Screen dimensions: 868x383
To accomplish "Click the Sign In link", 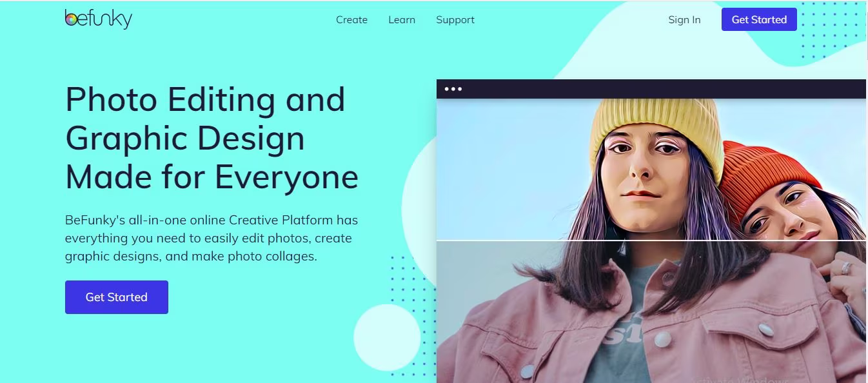I will pos(684,19).
